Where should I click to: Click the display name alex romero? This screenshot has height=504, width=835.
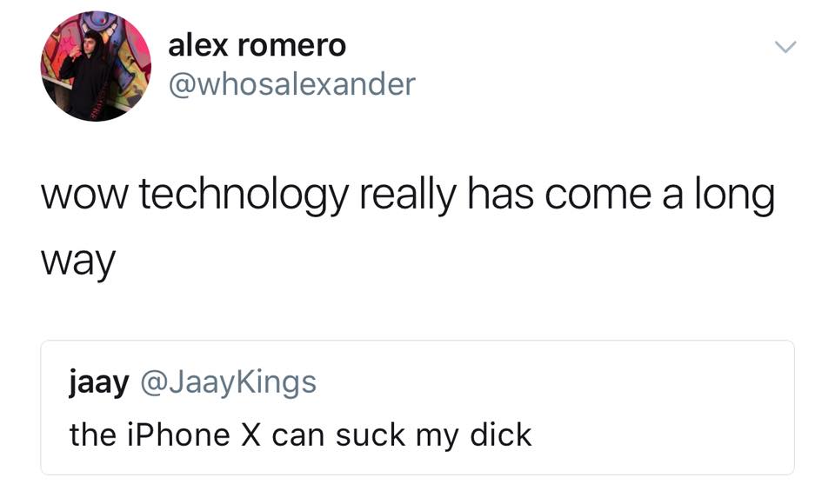[x=257, y=46]
